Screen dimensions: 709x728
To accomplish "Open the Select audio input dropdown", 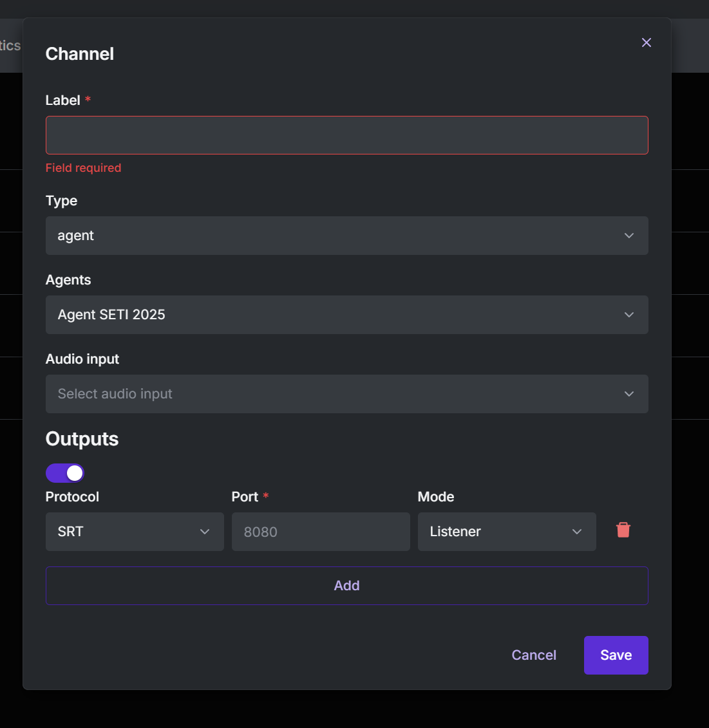I will (x=347, y=394).
